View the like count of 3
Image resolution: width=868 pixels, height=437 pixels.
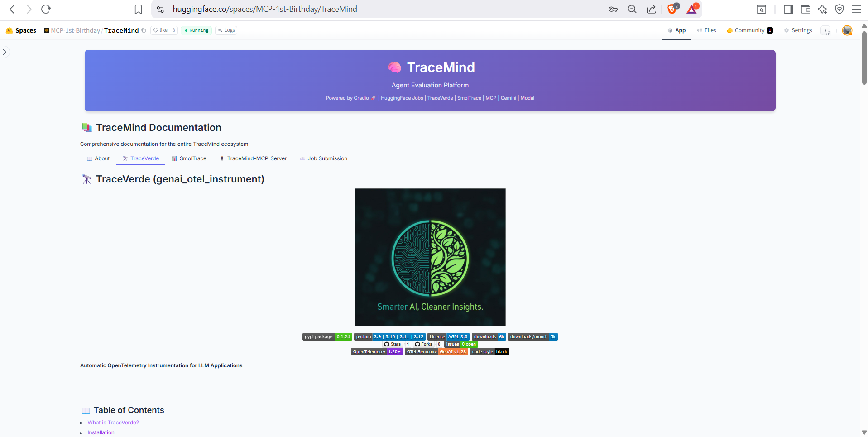coord(173,30)
